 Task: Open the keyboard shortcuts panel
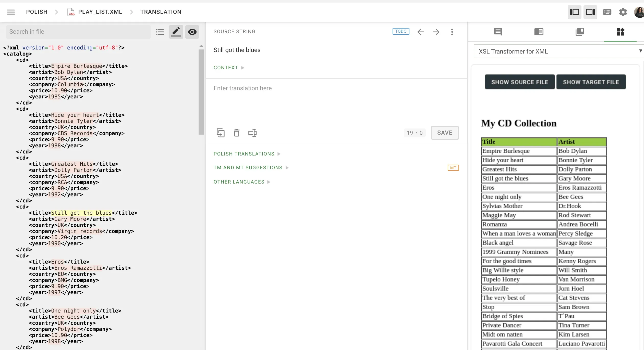coord(607,12)
